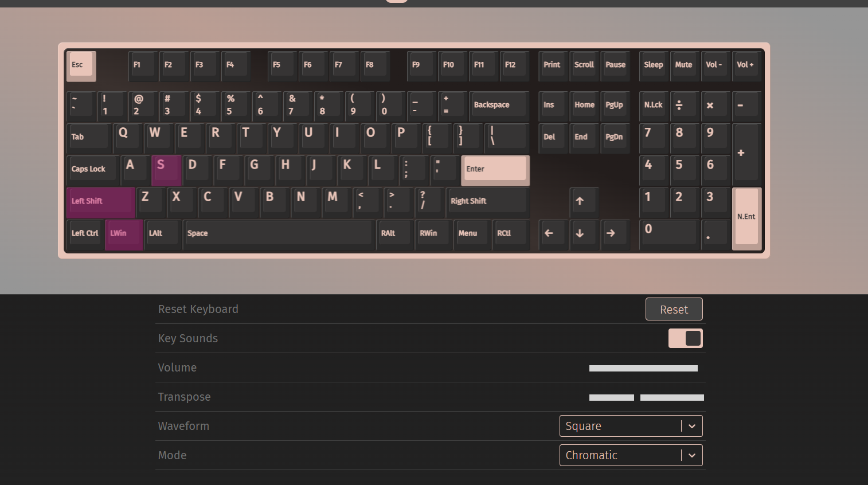The width and height of the screenshot is (868, 485).
Task: Click the Reset button
Action: [x=674, y=309]
